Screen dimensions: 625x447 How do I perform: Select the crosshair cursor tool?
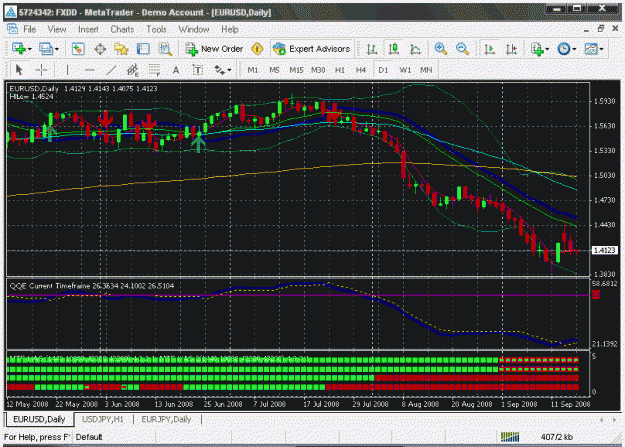click(x=41, y=70)
